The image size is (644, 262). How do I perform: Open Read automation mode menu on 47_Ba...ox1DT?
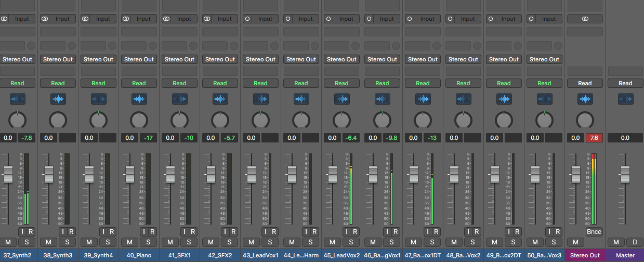pyautogui.click(x=423, y=83)
